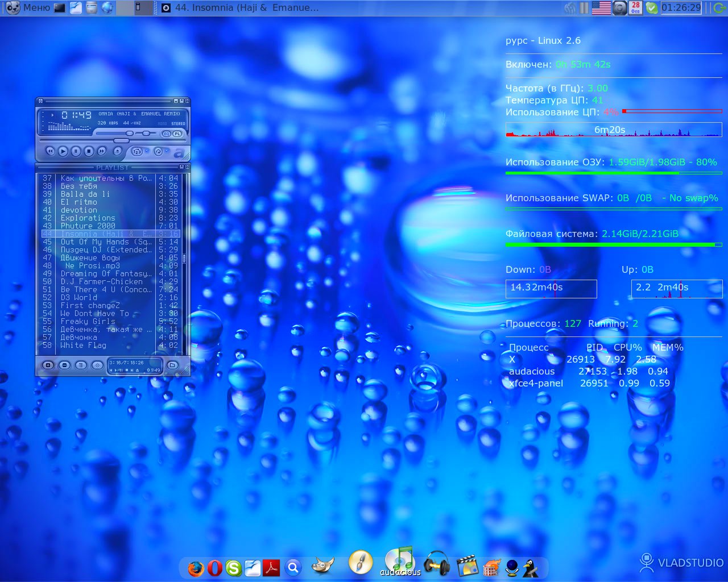Toggle the PL playlist window
728x582 pixels.
[x=177, y=134]
